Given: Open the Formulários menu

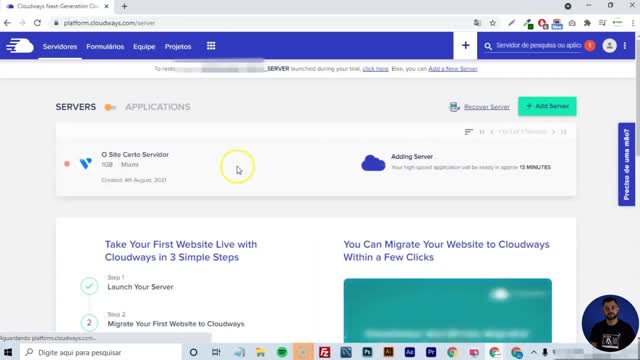Looking at the screenshot, I should click(105, 47).
